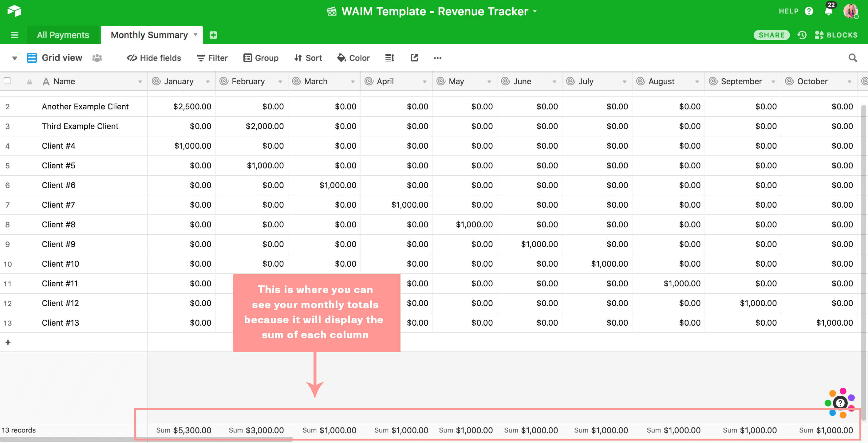Open the search magnifier icon
The image size is (868, 443).
coord(853,58)
